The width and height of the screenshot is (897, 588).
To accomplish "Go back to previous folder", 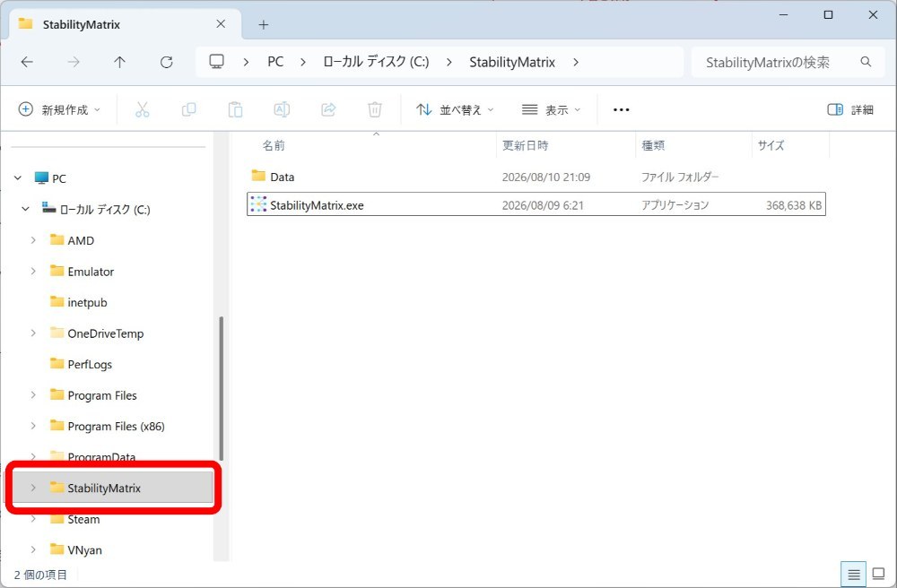I will (x=27, y=62).
